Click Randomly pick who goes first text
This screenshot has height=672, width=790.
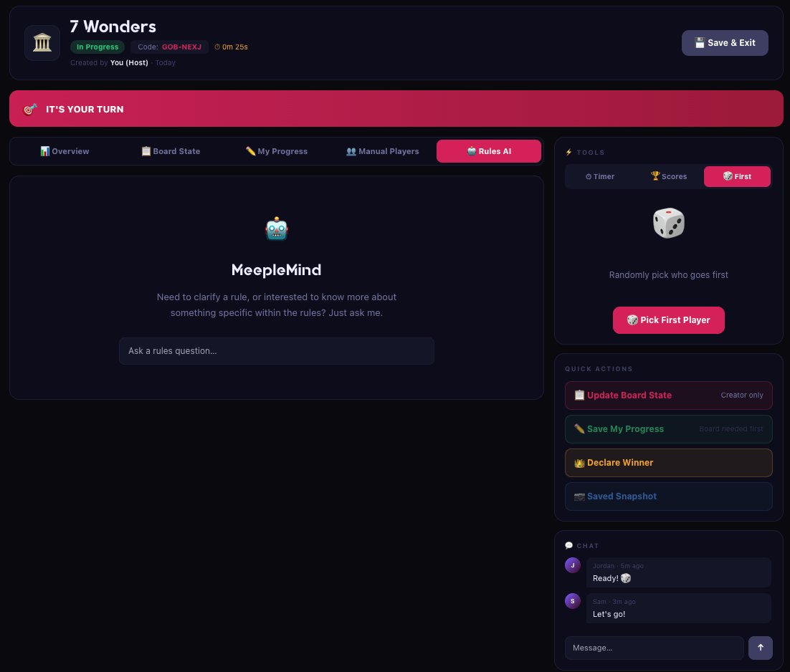669,275
